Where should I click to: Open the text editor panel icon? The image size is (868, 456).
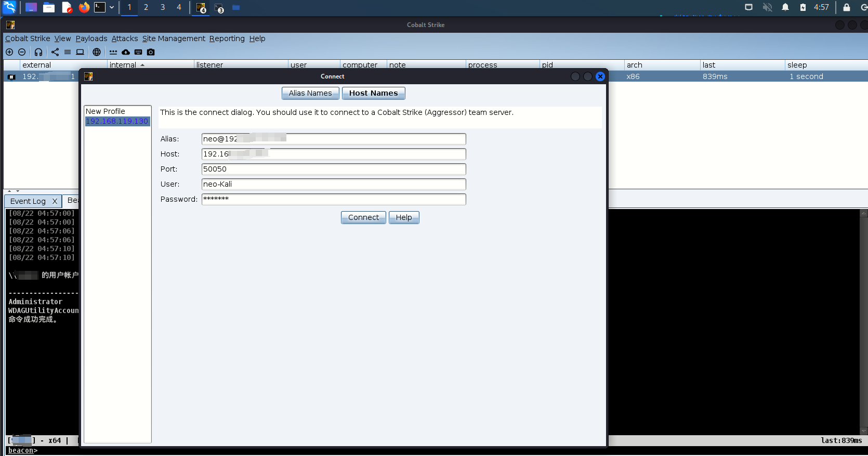pos(67,7)
